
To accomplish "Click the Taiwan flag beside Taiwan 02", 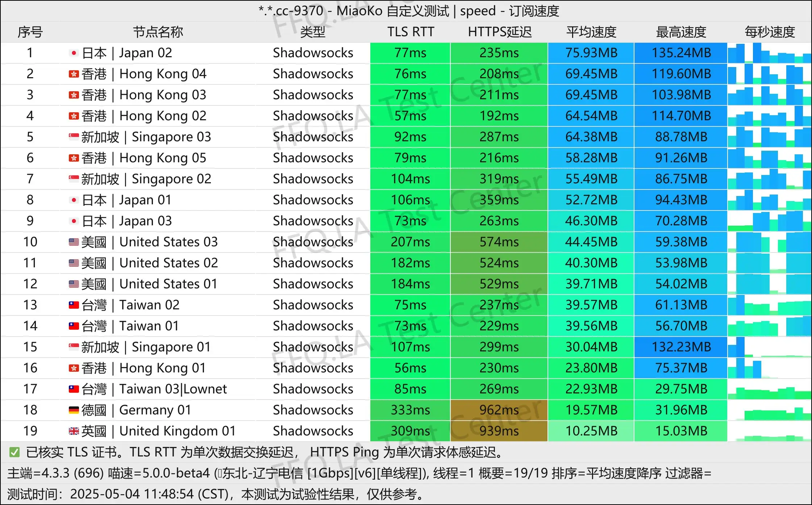I will pos(74,305).
